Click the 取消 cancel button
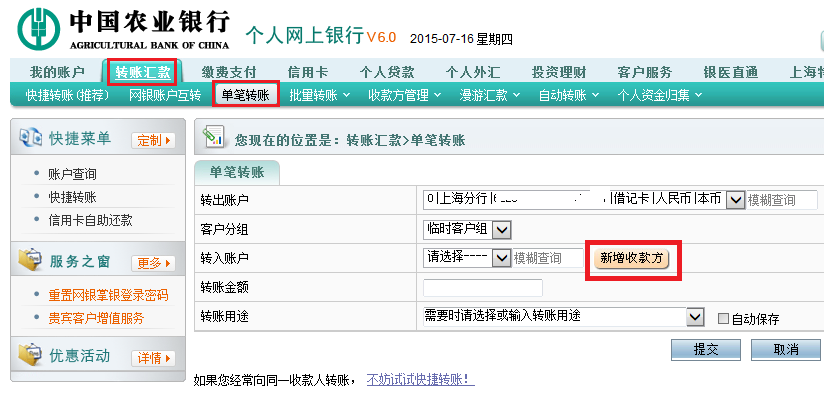 pos(786,350)
